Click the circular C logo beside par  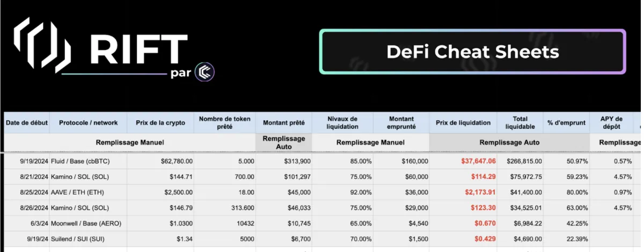[204, 71]
